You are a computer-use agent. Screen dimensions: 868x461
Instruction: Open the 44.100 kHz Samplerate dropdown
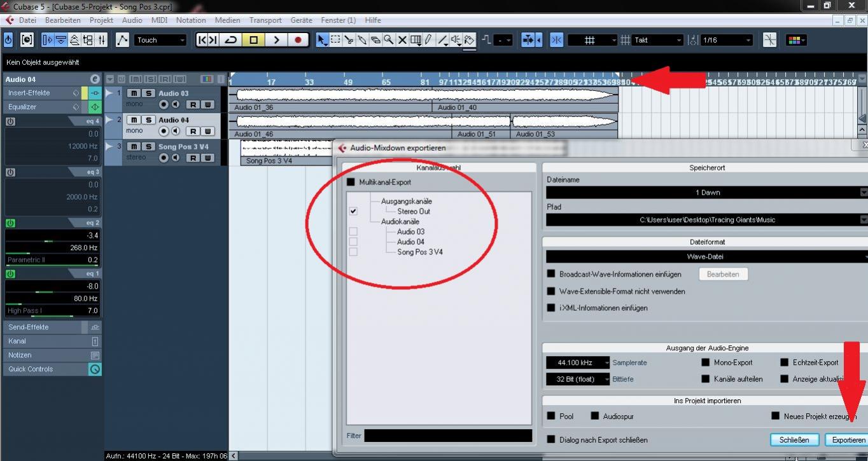click(577, 362)
